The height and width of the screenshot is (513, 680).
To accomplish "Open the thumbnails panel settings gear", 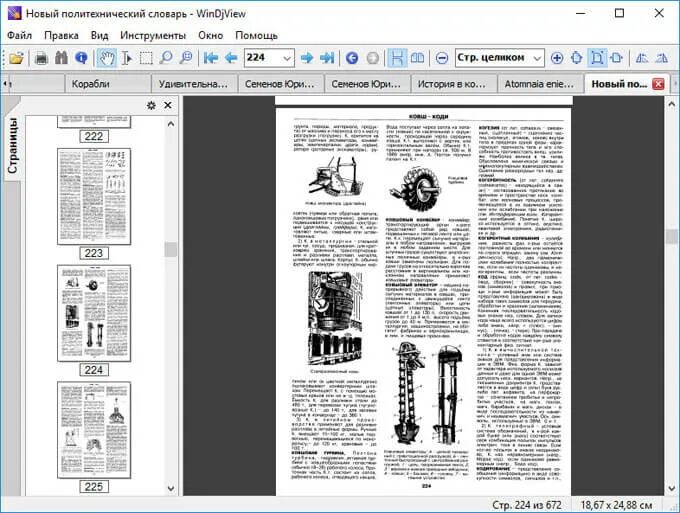I will pyautogui.click(x=151, y=105).
